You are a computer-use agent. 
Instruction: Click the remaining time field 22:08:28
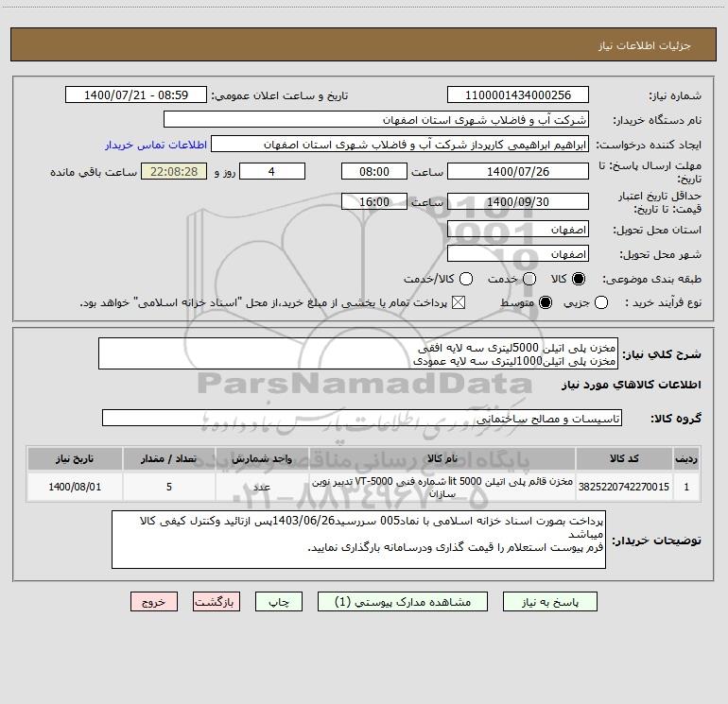click(x=174, y=171)
